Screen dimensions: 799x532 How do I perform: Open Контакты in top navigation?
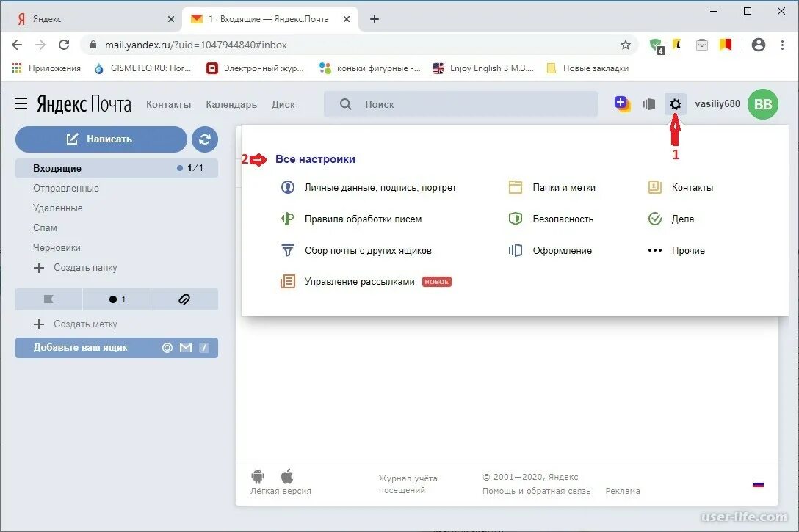click(x=169, y=104)
